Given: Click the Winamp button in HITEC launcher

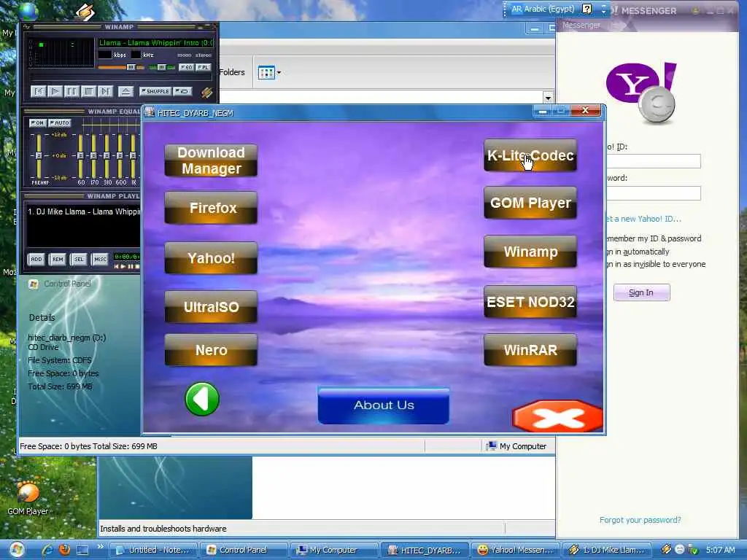Looking at the screenshot, I should point(530,252).
